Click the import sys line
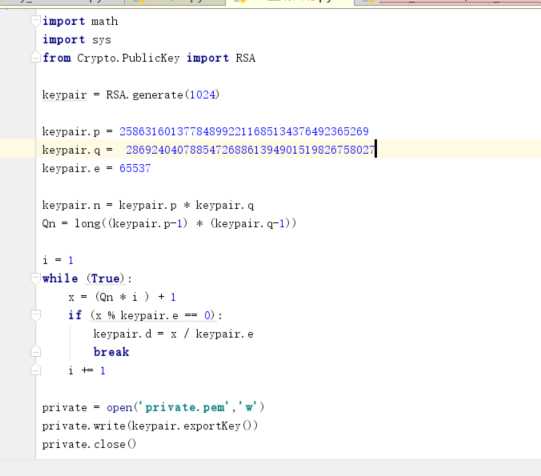The width and height of the screenshot is (541, 476). [x=77, y=40]
